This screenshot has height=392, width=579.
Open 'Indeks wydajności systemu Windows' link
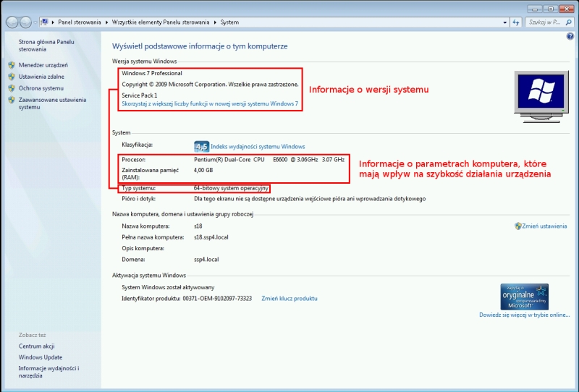point(258,147)
